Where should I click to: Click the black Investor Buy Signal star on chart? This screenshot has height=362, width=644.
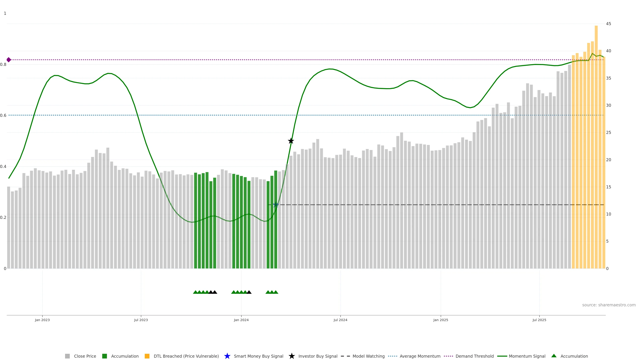click(x=291, y=141)
